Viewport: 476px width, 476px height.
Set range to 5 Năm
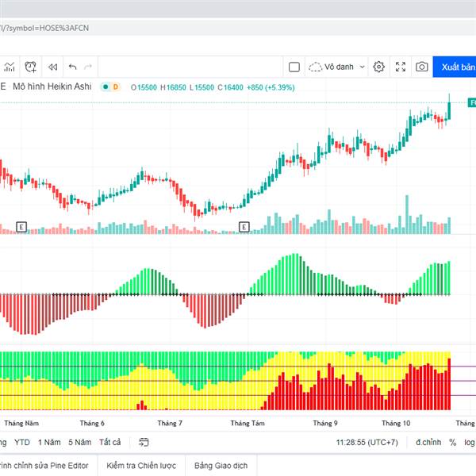point(79,443)
